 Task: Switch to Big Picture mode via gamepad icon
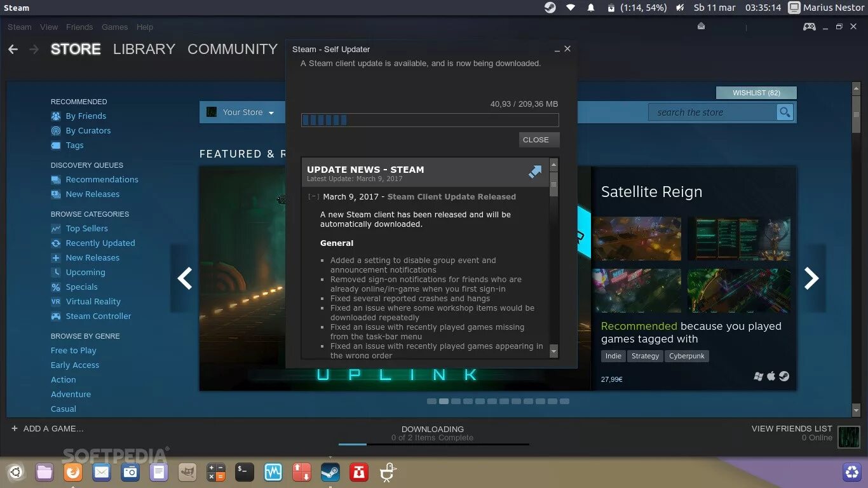(810, 27)
